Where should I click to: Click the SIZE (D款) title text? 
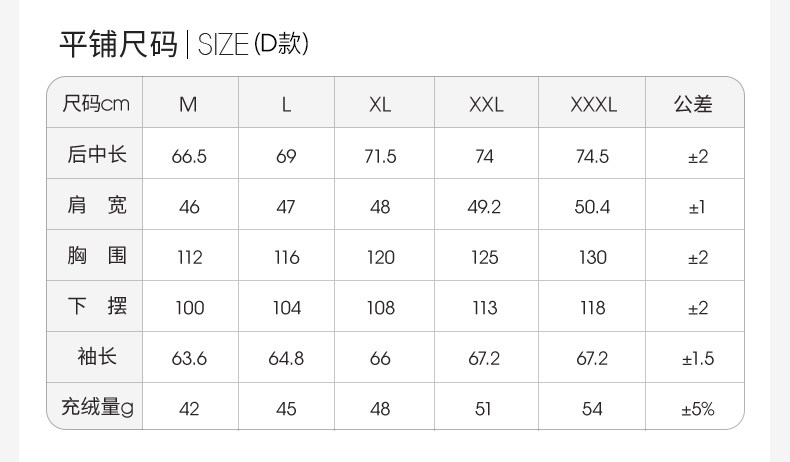pyautogui.click(x=253, y=45)
